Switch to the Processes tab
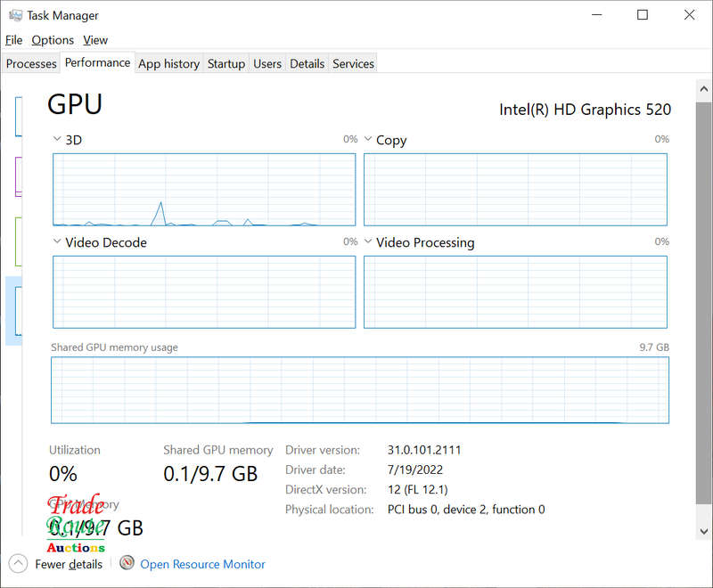The width and height of the screenshot is (713, 588). (31, 63)
